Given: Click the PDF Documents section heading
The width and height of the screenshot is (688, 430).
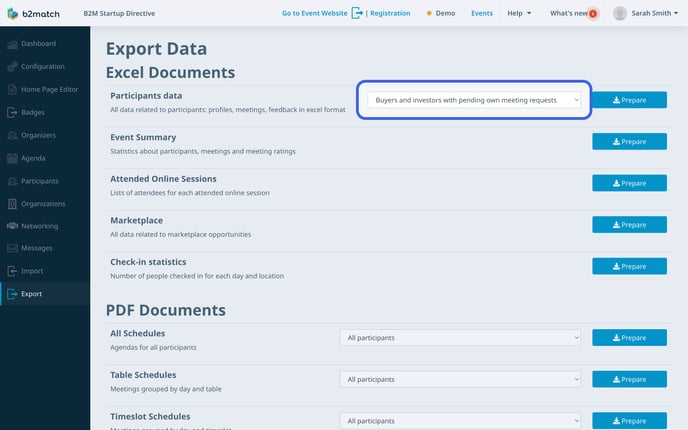Looking at the screenshot, I should point(166,310).
